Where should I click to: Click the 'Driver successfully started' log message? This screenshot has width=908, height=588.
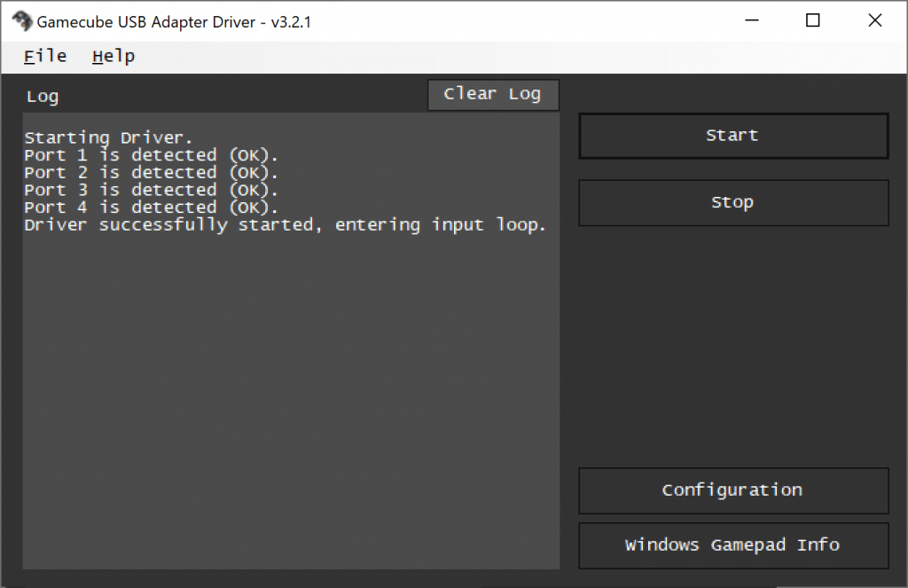click(285, 225)
